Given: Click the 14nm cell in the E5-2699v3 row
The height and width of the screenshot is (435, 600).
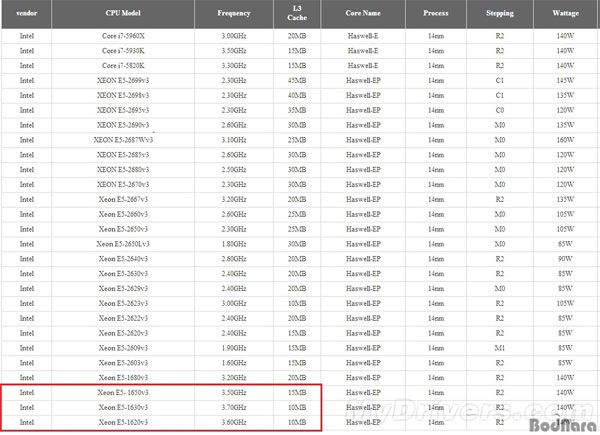Looking at the screenshot, I should pos(436,81).
